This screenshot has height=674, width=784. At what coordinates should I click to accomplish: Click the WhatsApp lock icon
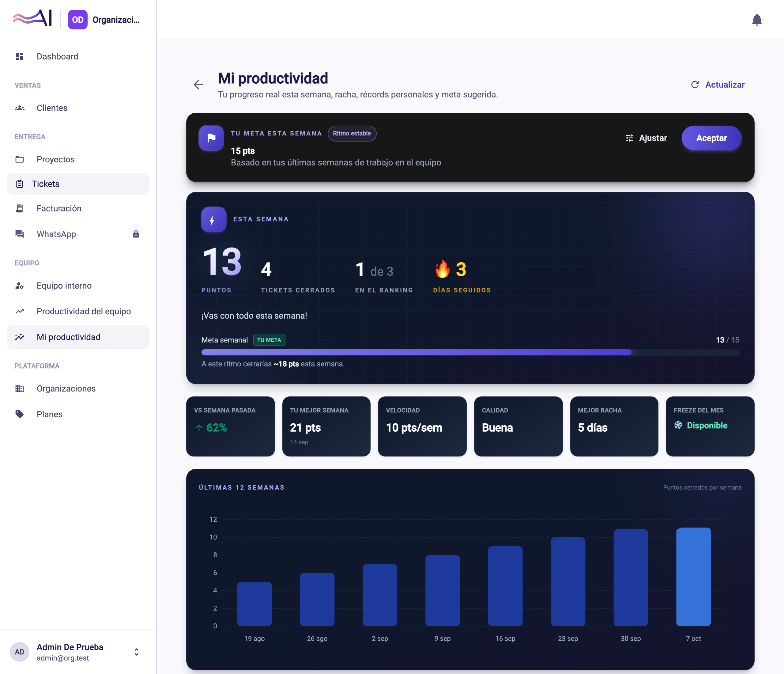(136, 234)
